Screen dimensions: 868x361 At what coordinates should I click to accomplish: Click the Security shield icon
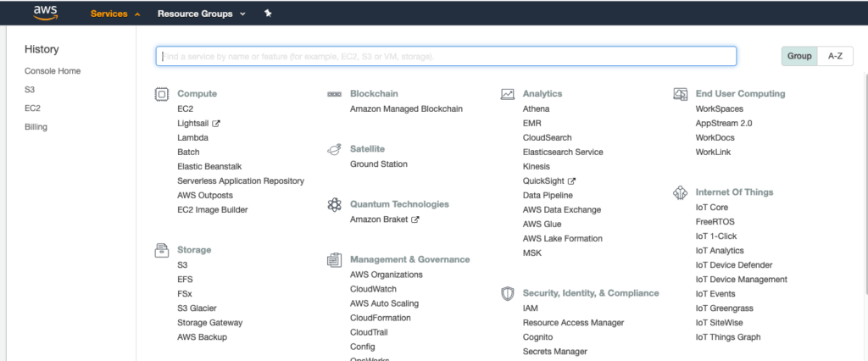507,293
